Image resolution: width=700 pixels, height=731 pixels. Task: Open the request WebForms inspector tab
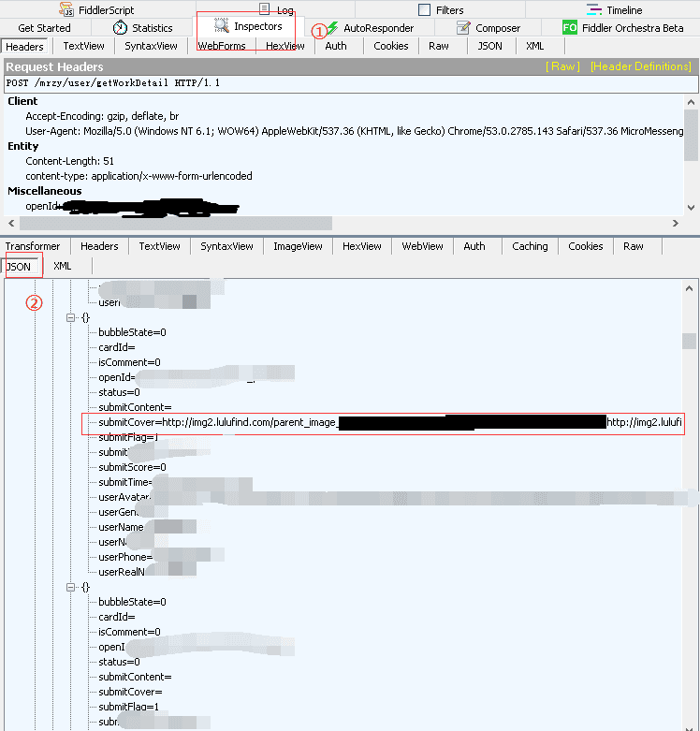coord(222,46)
